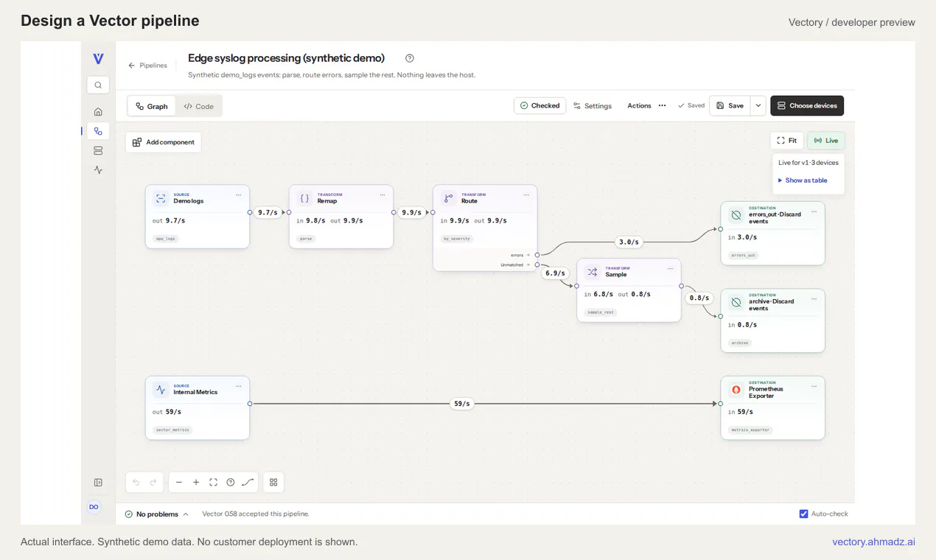The width and height of the screenshot is (936, 560).
Task: Go to the home icon in sidebar
Action: (98, 112)
